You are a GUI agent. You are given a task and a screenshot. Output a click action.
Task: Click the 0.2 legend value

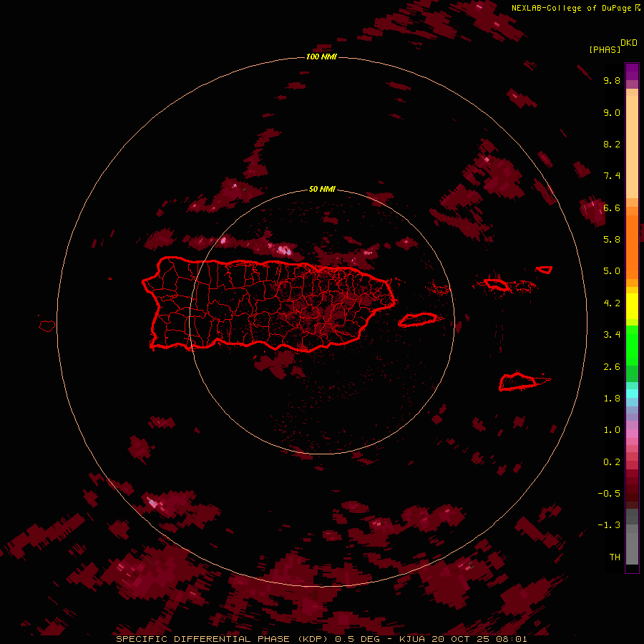(x=612, y=462)
